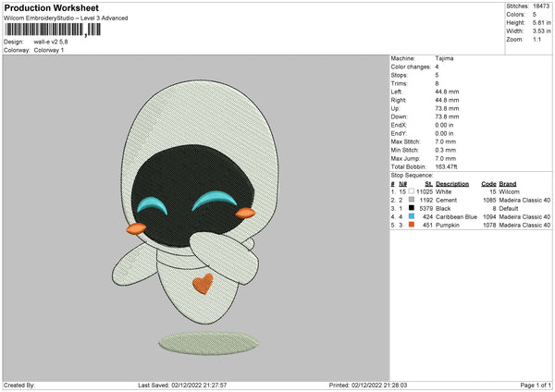Click the Machine value Tajima
555x392 pixels.
coord(444,58)
